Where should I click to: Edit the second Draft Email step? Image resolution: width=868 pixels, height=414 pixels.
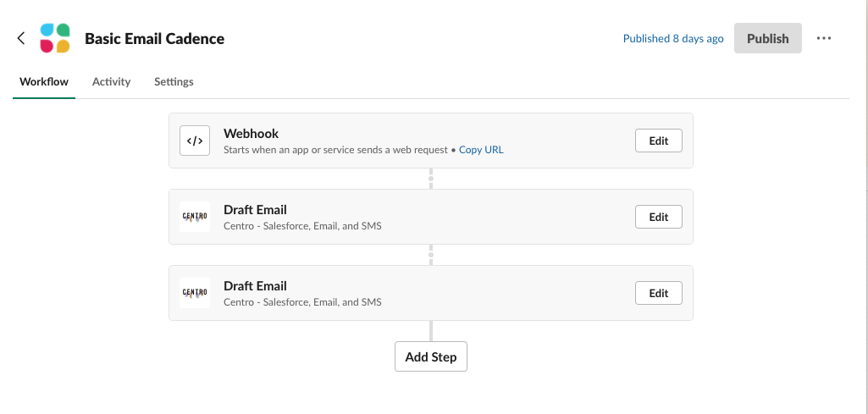tap(658, 293)
